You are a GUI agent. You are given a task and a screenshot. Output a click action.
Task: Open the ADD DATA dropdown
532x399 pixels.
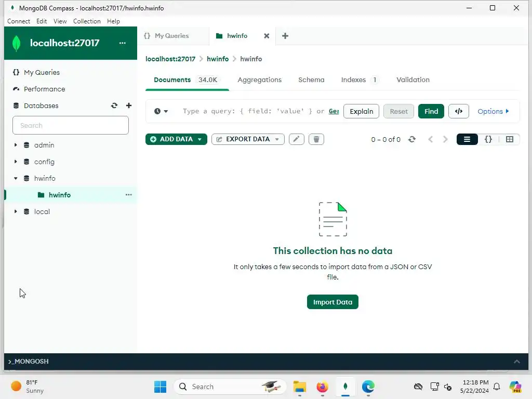tap(176, 139)
